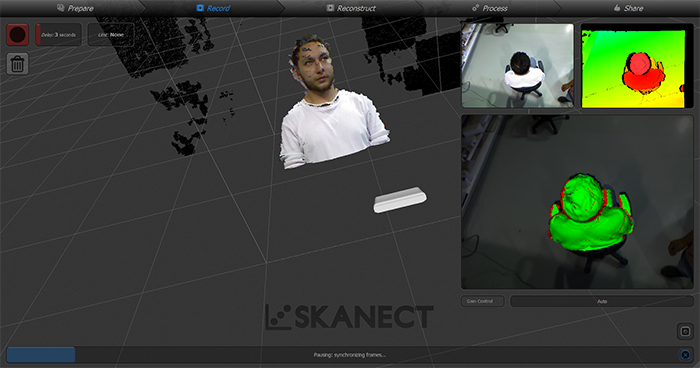Click the reset view square icon
The width and height of the screenshot is (700, 368).
[x=685, y=331]
